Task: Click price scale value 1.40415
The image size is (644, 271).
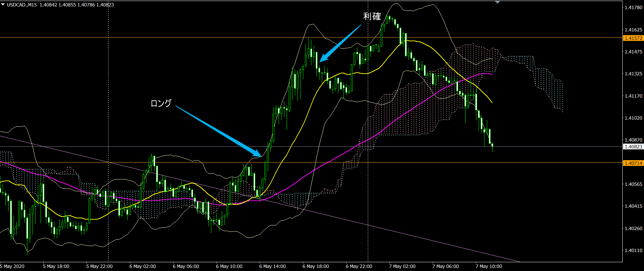Action: [634, 206]
